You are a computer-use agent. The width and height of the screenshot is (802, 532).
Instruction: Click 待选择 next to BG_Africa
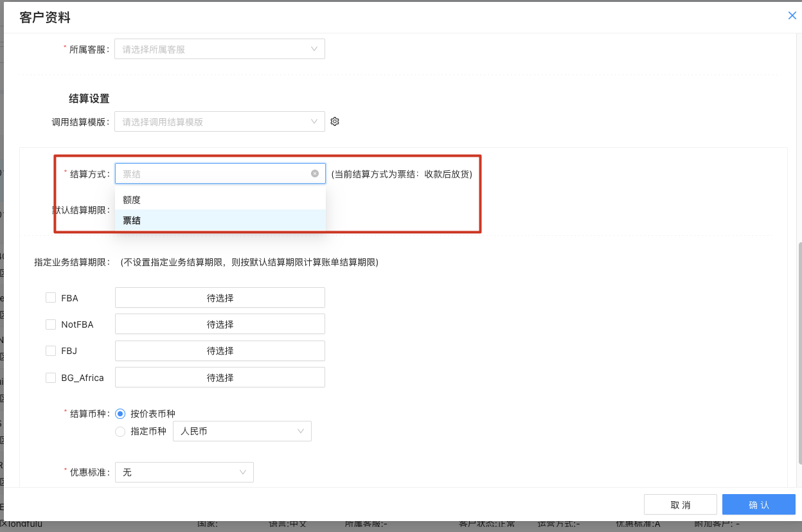tap(220, 377)
